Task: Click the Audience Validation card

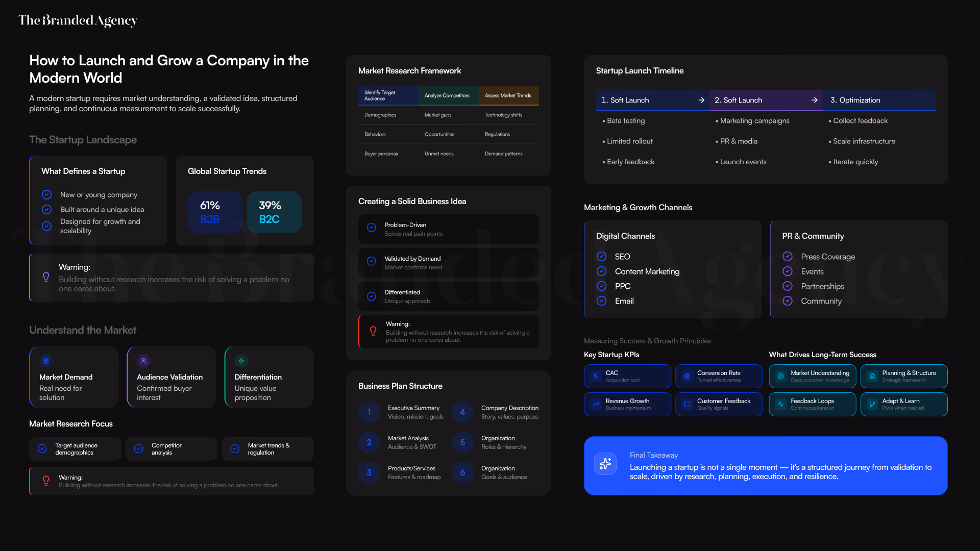Action: click(171, 377)
